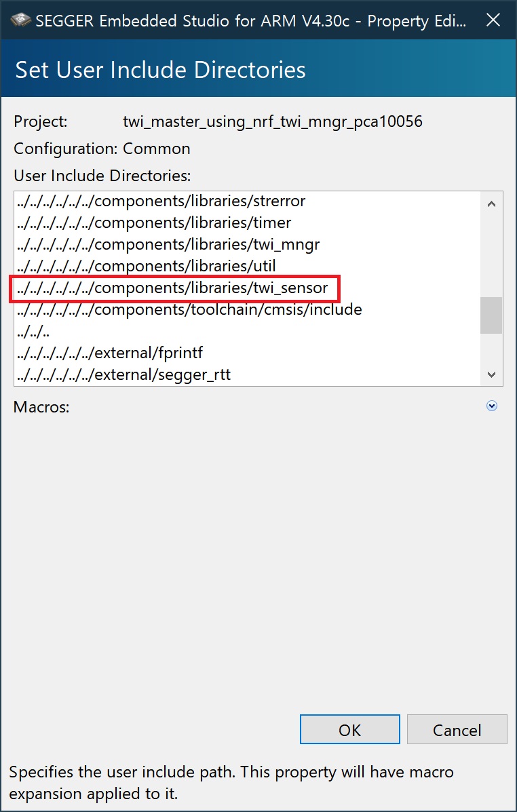This screenshot has height=812, width=517.
Task: Click the project name twi_master_using_nrf_twi_mngr_pca10056
Action: click(x=273, y=122)
